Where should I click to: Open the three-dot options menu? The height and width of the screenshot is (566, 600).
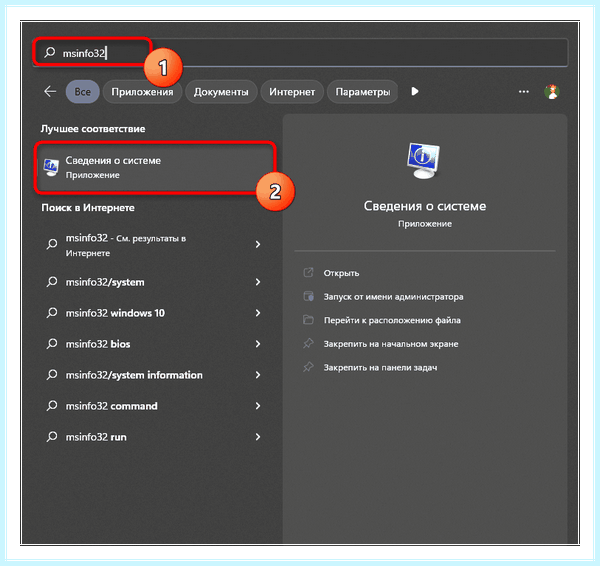[523, 91]
